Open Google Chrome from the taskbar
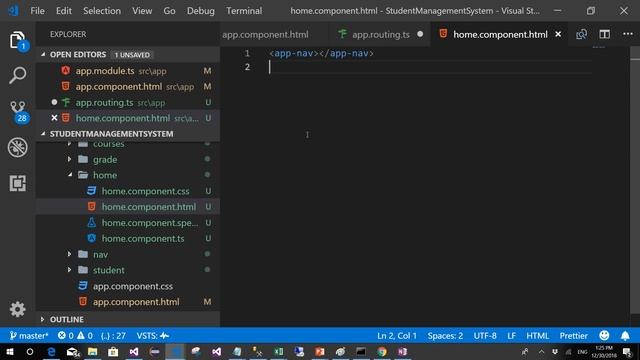Screen dimensions: 640x360 pos(382,351)
